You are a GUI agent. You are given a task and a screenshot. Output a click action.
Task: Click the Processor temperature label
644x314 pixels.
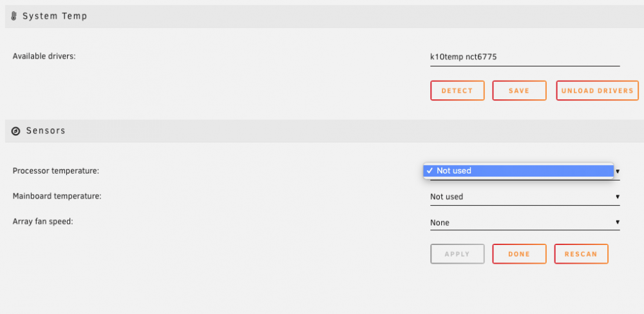click(x=56, y=171)
